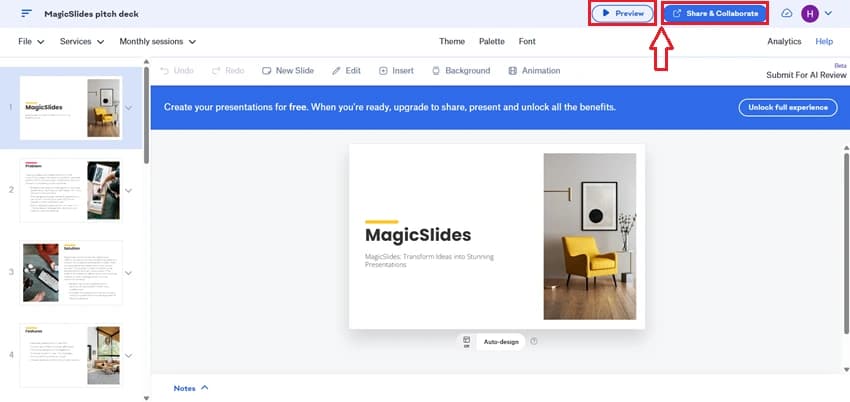Open the Insert tool
Viewport: 850px width, 402px height.
pos(396,70)
